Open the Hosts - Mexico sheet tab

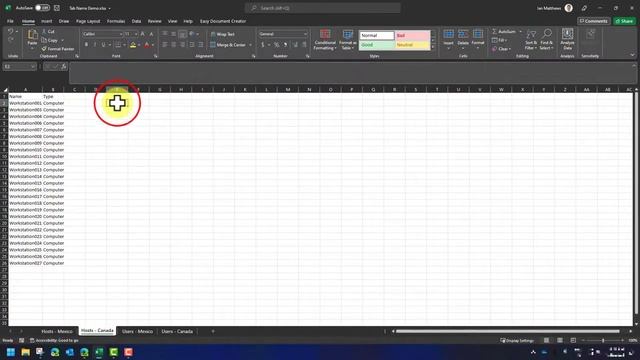click(57, 331)
